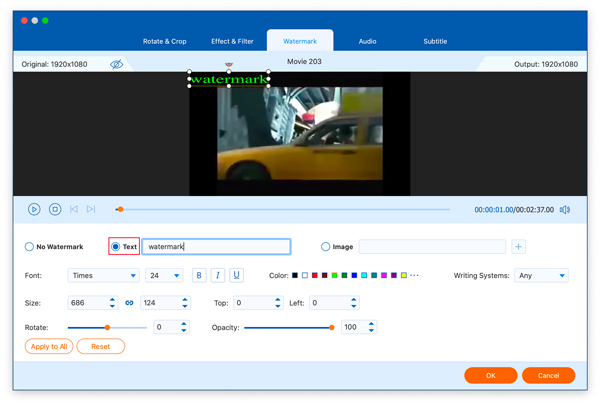Switch to the Rotate & Crop tab
This screenshot has height=405, width=600.
[x=164, y=41]
